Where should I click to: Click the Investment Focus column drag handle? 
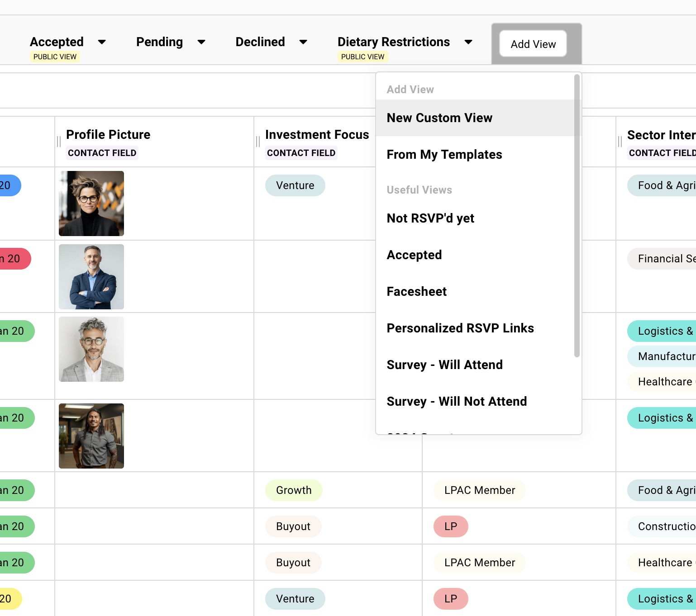click(258, 142)
